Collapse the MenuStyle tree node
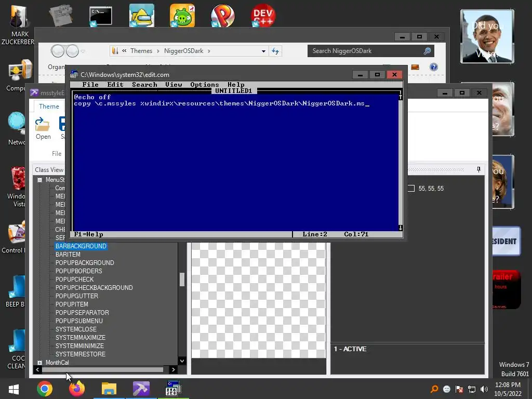This screenshot has width=532, height=399. (39, 180)
